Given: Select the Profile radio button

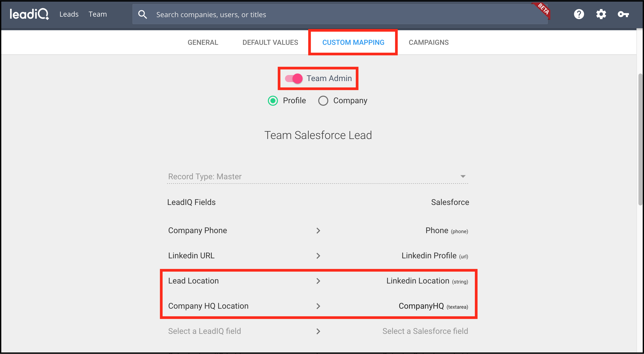Looking at the screenshot, I should click(x=273, y=101).
